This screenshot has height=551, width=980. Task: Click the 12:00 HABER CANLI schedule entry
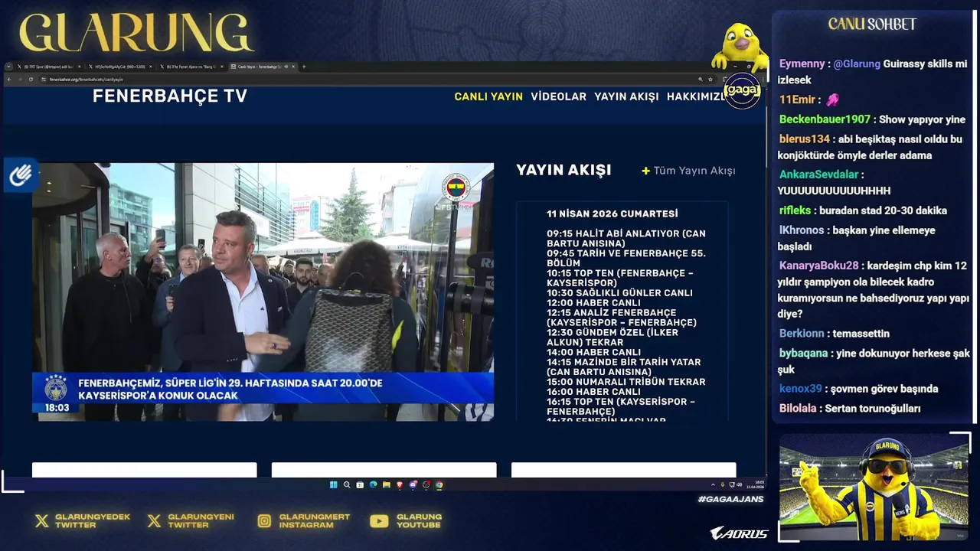[x=593, y=302]
